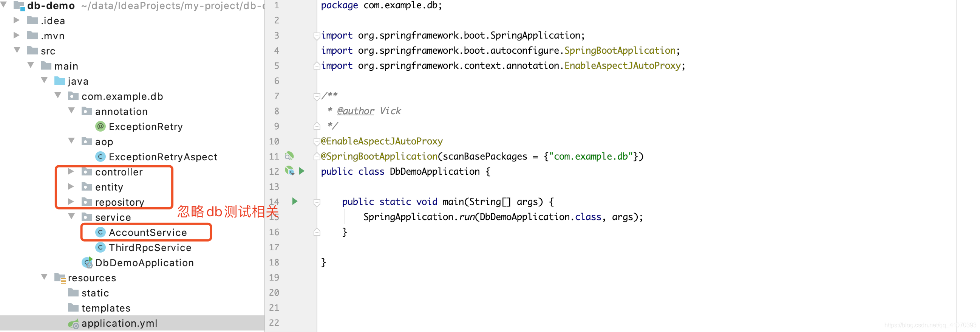Select the static folder label
This screenshot has height=332, width=980.
[x=95, y=293]
